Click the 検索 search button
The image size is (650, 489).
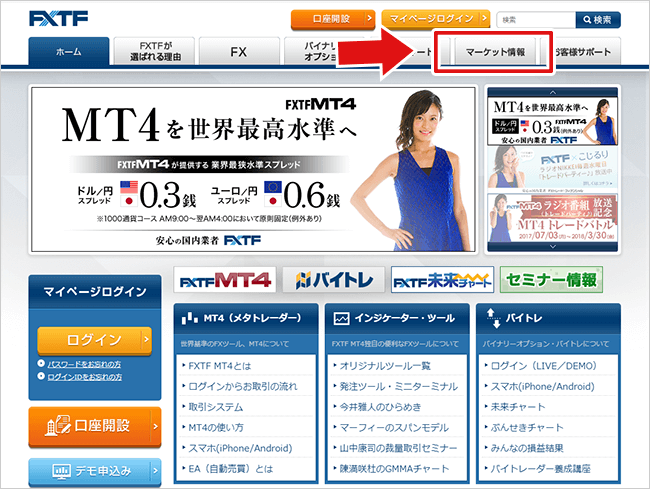pyautogui.click(x=598, y=20)
